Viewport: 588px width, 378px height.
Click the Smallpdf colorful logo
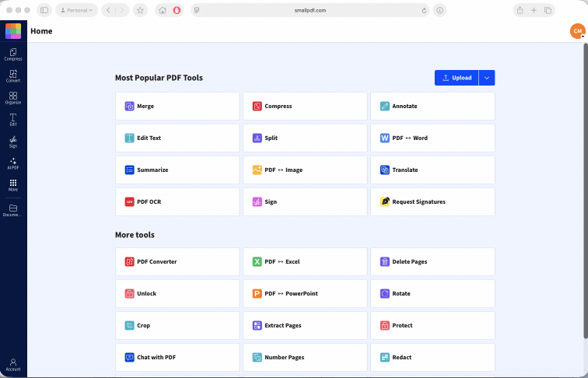(13, 31)
